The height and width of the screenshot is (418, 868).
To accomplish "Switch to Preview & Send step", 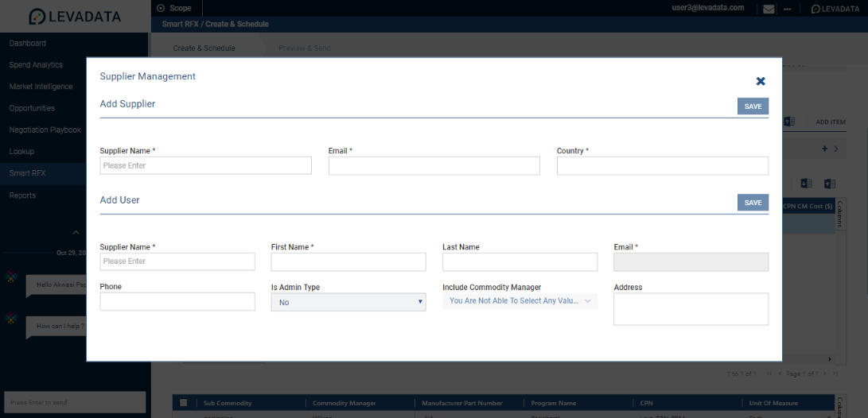I will click(x=305, y=48).
